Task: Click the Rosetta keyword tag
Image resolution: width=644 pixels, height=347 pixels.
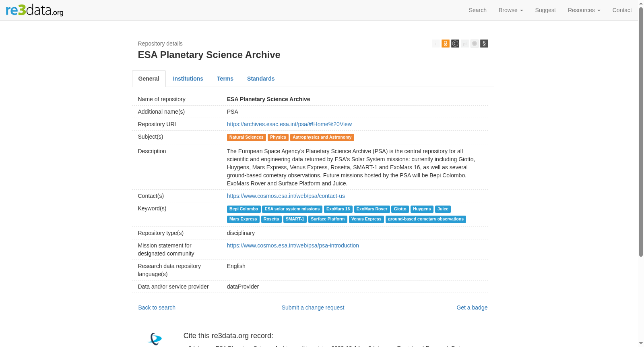Action: 271,219
